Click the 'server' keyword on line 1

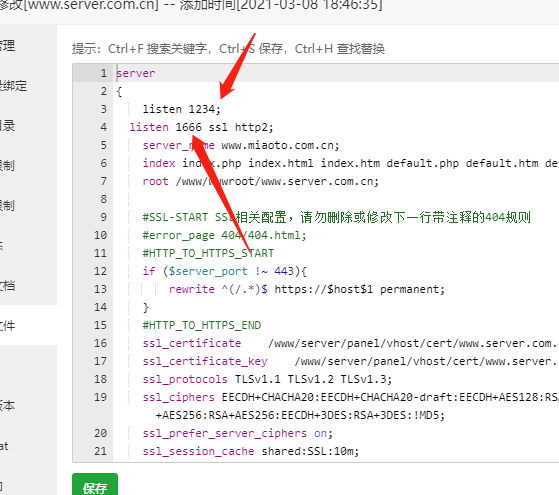tap(136, 73)
